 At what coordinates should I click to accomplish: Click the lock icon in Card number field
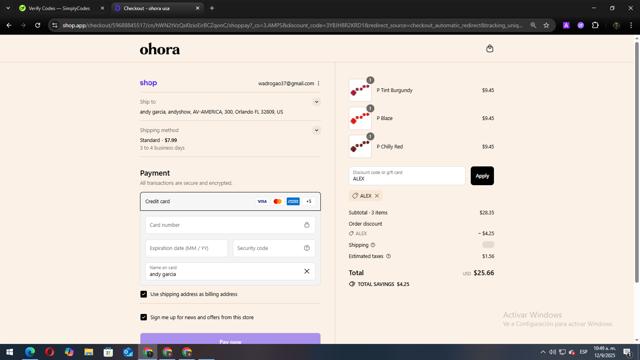pos(307,225)
